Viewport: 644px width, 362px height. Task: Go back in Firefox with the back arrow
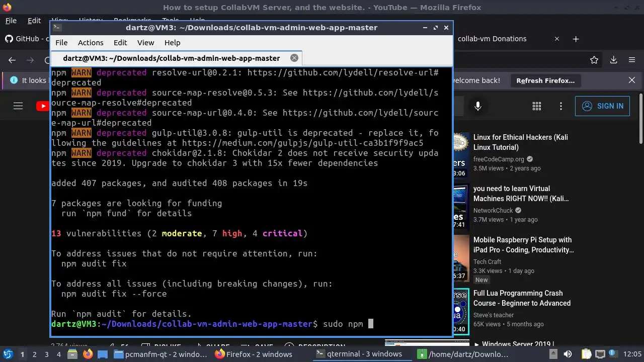(x=12, y=60)
